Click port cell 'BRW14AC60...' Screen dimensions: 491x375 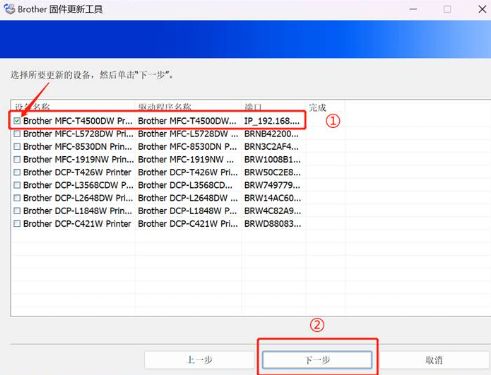(x=273, y=198)
